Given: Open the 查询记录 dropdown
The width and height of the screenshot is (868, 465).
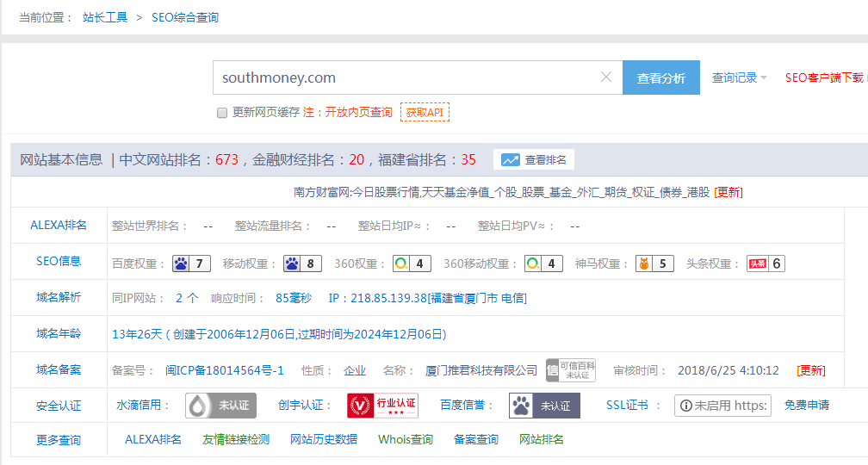Looking at the screenshot, I should coord(739,77).
